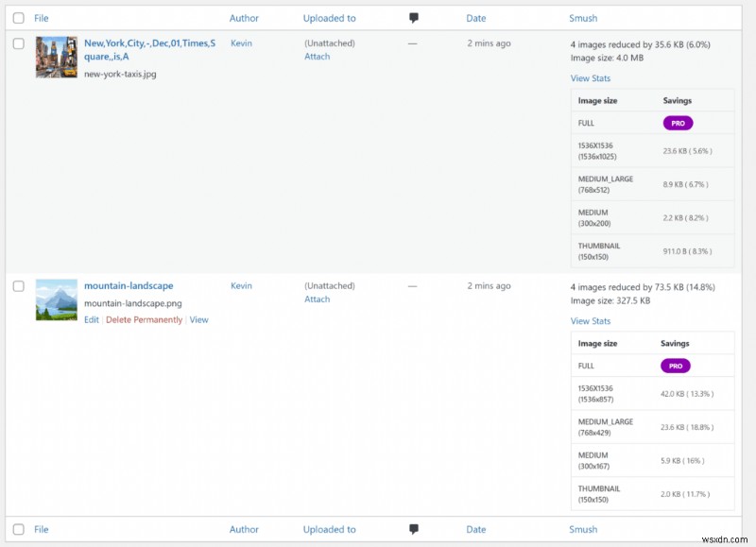Sort the media list by Date
The image size is (756, 547).
point(476,17)
